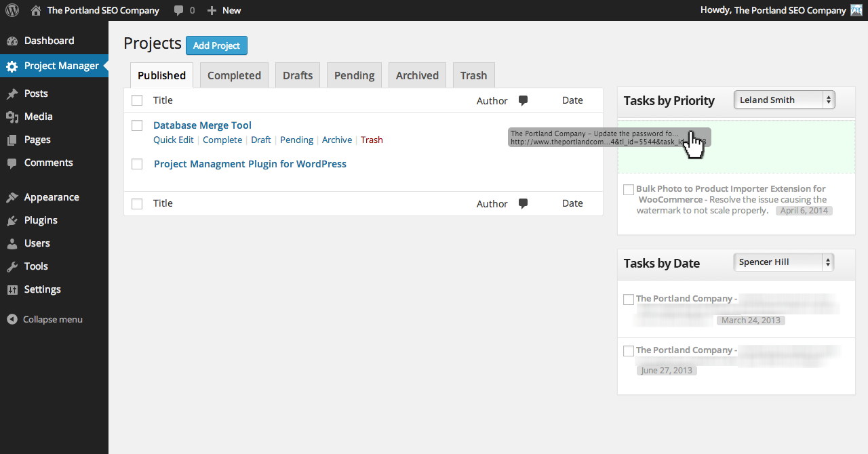Open Plugins via the plug icon

pyautogui.click(x=12, y=221)
